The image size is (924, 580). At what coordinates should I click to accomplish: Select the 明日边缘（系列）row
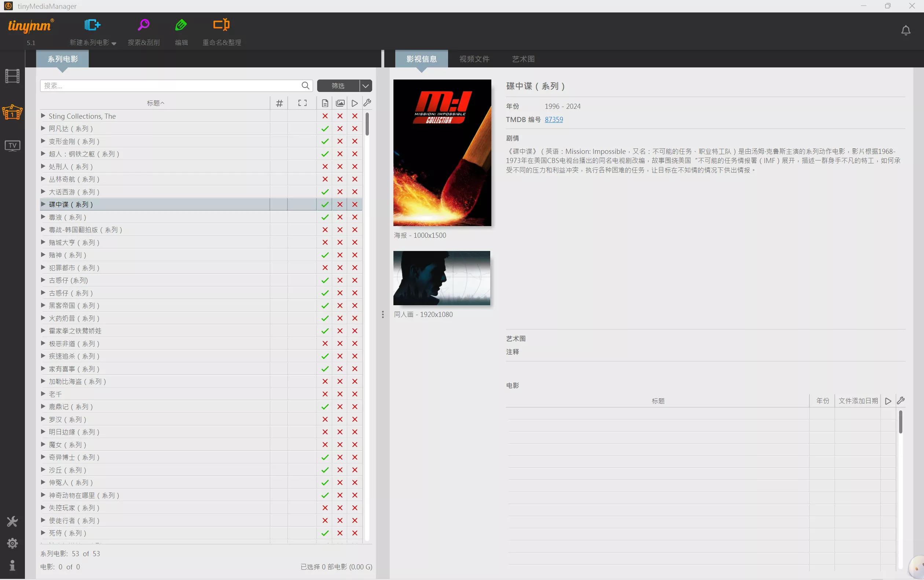pyautogui.click(x=201, y=432)
